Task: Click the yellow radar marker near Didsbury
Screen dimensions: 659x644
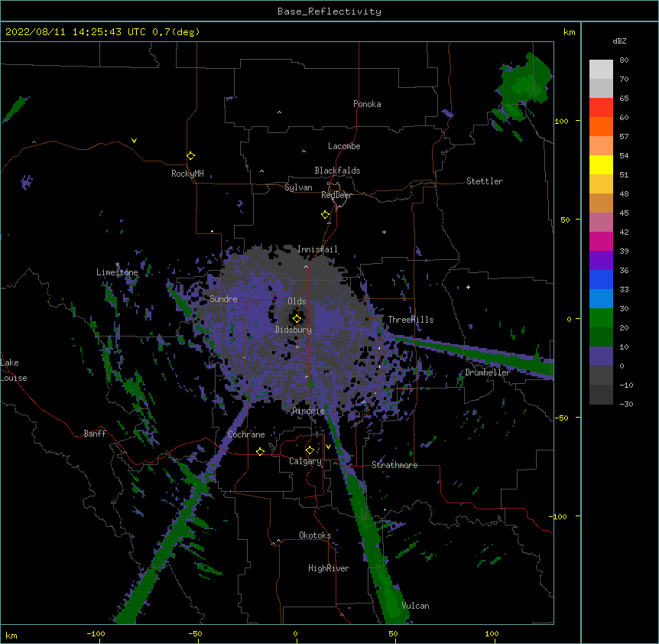Action: click(297, 319)
